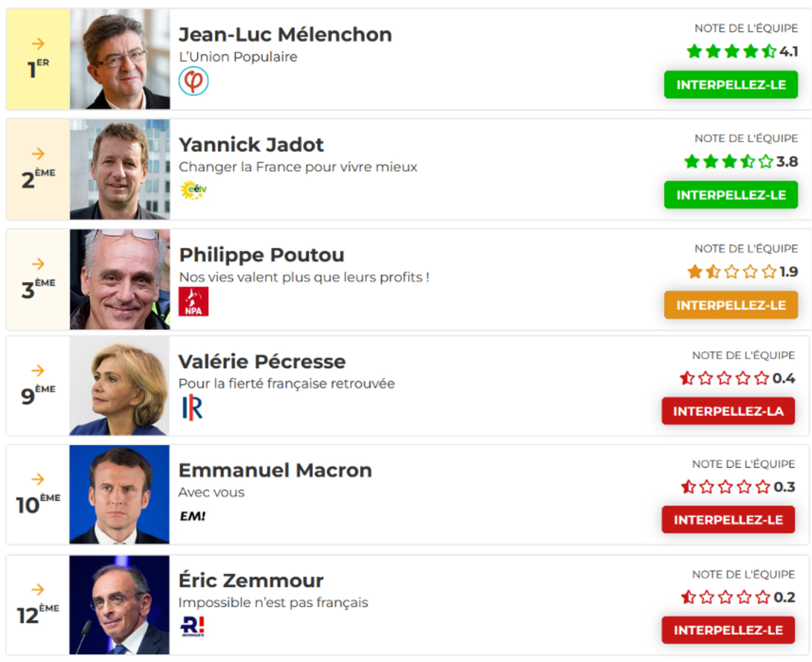Click the EELV sunflower party logo

click(193, 190)
